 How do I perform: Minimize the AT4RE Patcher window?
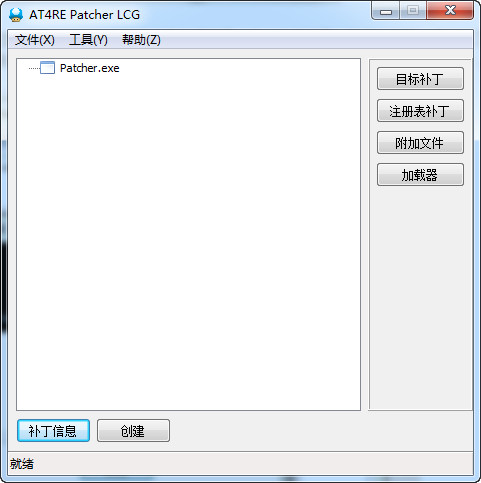(x=386, y=12)
